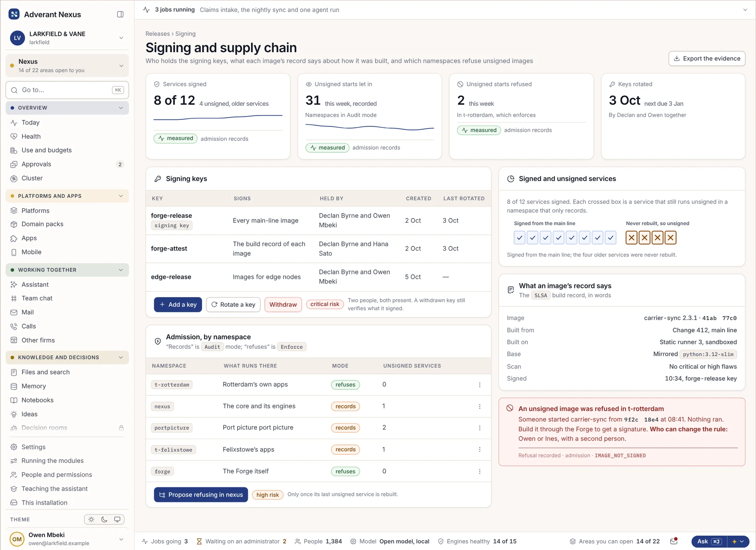
Task: Click the first crossed unsigned service box
Action: (x=632, y=238)
